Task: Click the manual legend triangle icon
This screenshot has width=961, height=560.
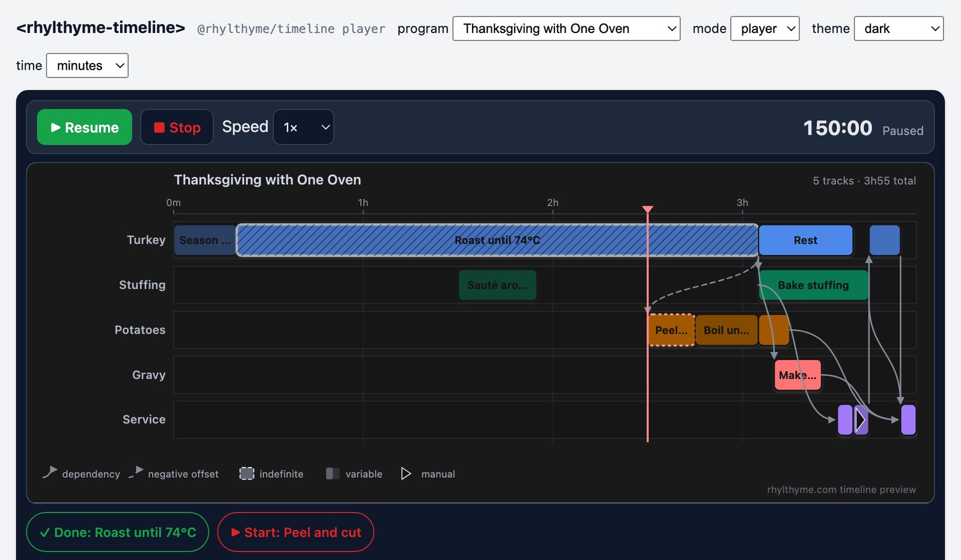Action: point(406,474)
